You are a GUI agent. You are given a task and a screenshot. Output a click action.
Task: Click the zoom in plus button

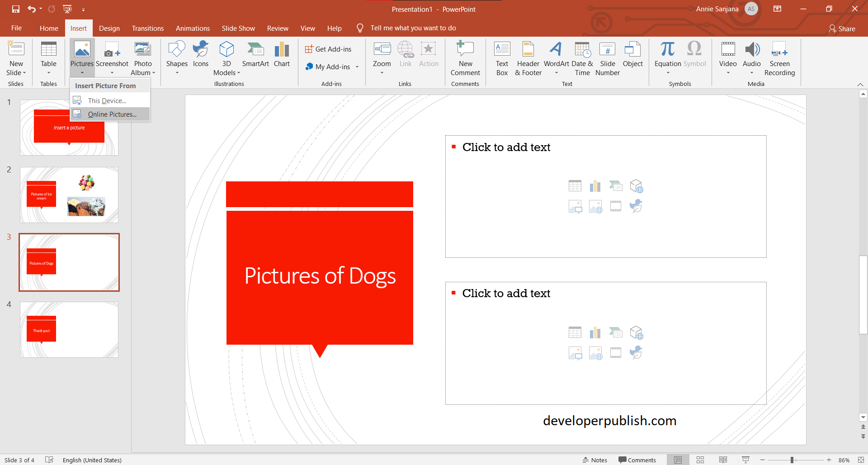click(829, 460)
